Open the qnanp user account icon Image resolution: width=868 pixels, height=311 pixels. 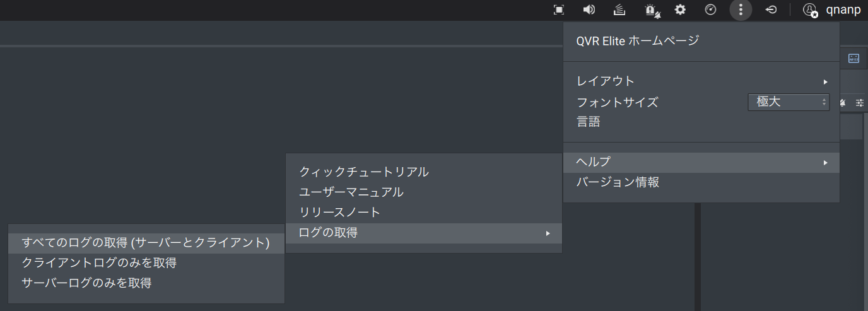tap(809, 10)
